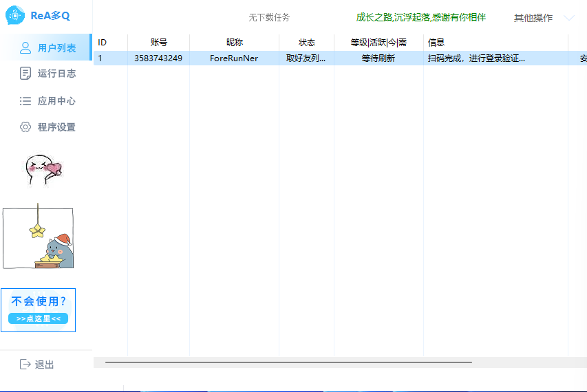Expand the 其他操作 dropdown chevron
The width and height of the screenshot is (587, 392).
pos(568,18)
